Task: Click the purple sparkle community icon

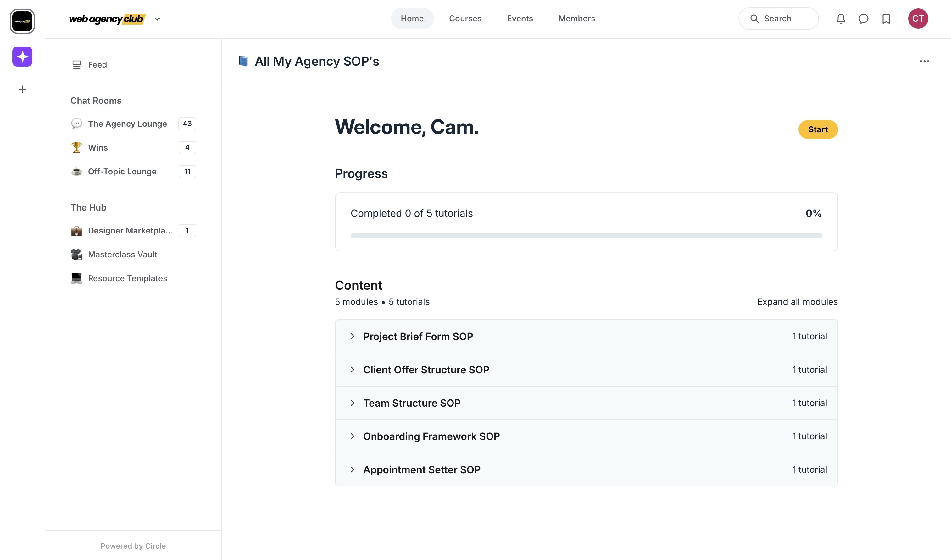Action: tap(22, 57)
